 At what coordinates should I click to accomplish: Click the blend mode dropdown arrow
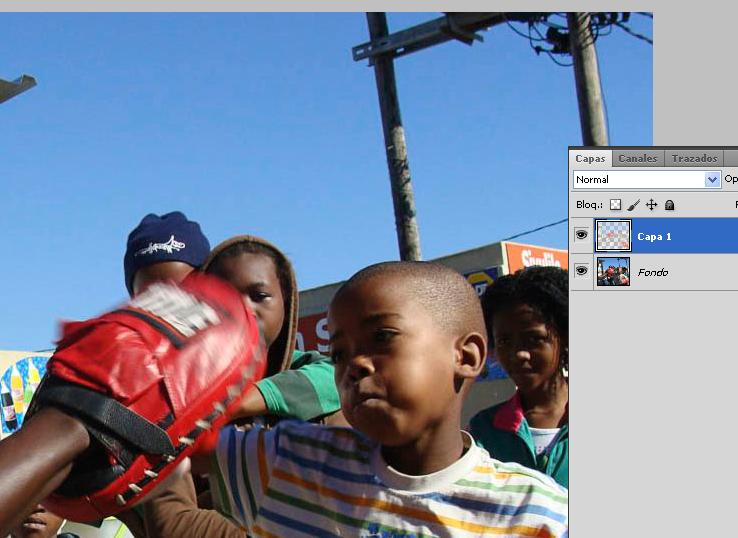tap(712, 180)
